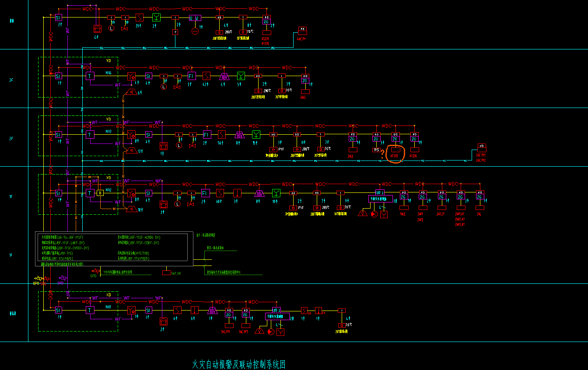
Task: Click the magenta extinguisher controller block on 1F
Action: (380, 198)
